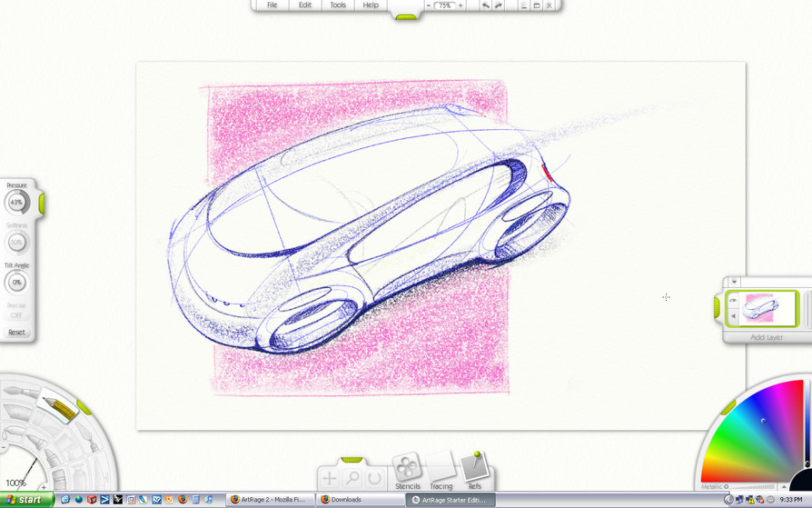Click Add Layer
812x508 pixels.
coord(766,337)
